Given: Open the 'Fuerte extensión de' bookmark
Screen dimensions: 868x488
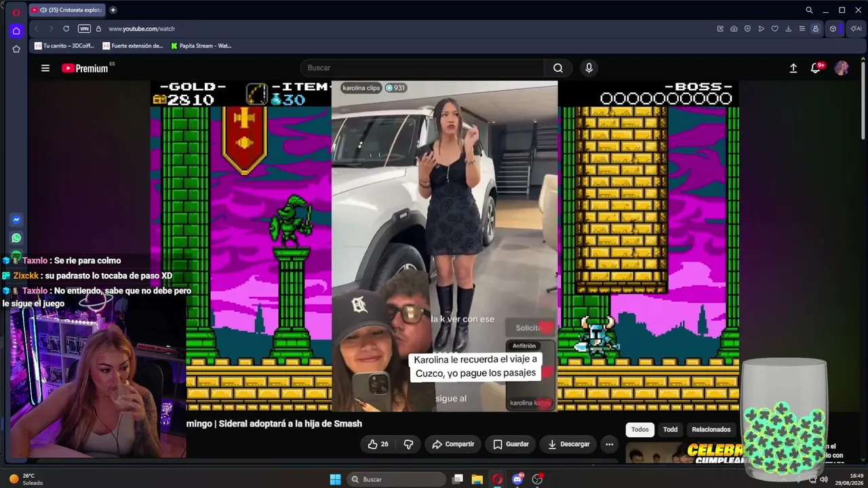Looking at the screenshot, I should tap(133, 46).
